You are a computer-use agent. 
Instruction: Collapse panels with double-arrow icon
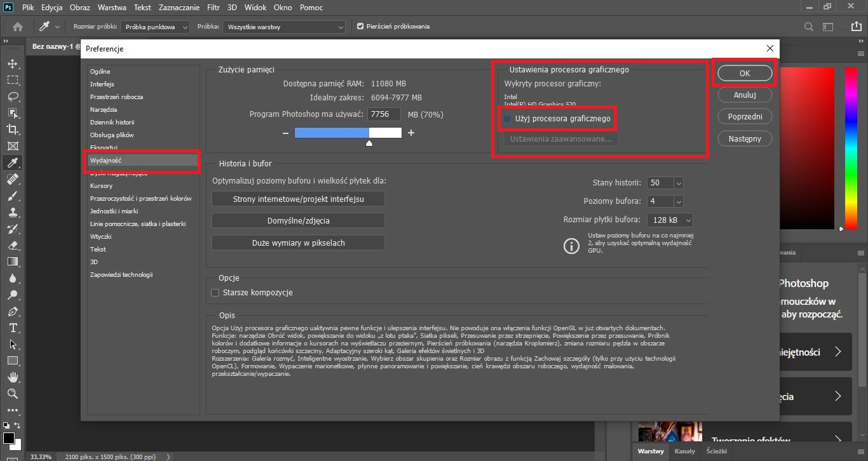(x=862, y=40)
